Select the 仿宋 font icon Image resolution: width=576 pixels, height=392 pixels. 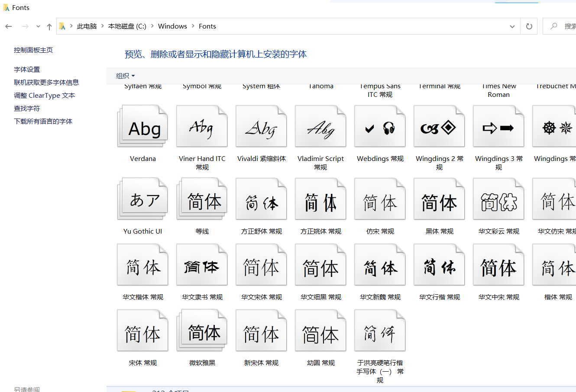click(380, 199)
